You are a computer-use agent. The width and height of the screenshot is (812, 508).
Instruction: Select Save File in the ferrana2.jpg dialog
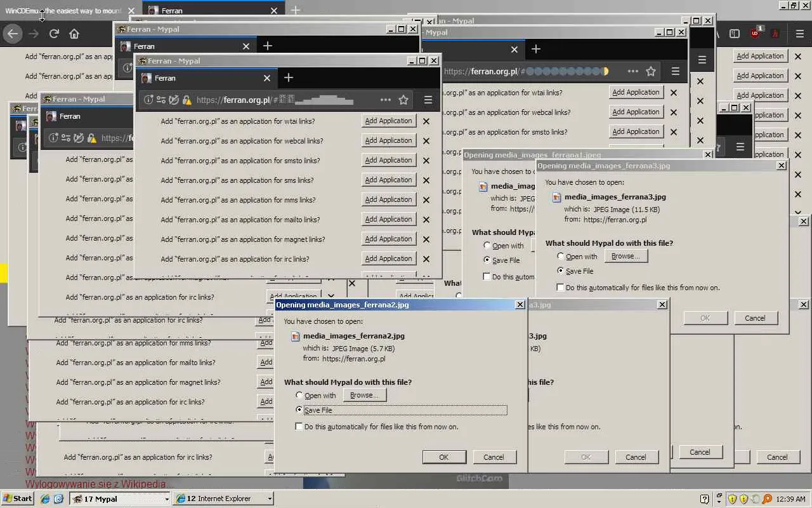coord(299,410)
